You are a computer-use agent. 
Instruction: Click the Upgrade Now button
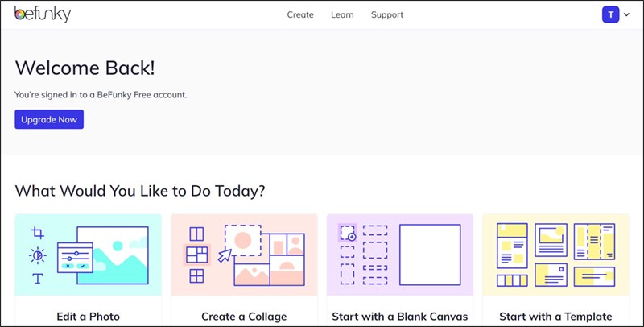49,119
